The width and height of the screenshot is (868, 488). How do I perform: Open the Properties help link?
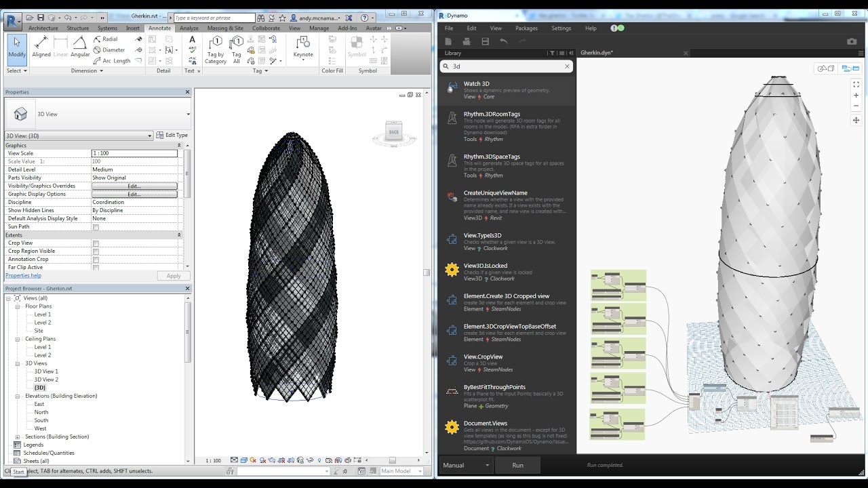23,276
